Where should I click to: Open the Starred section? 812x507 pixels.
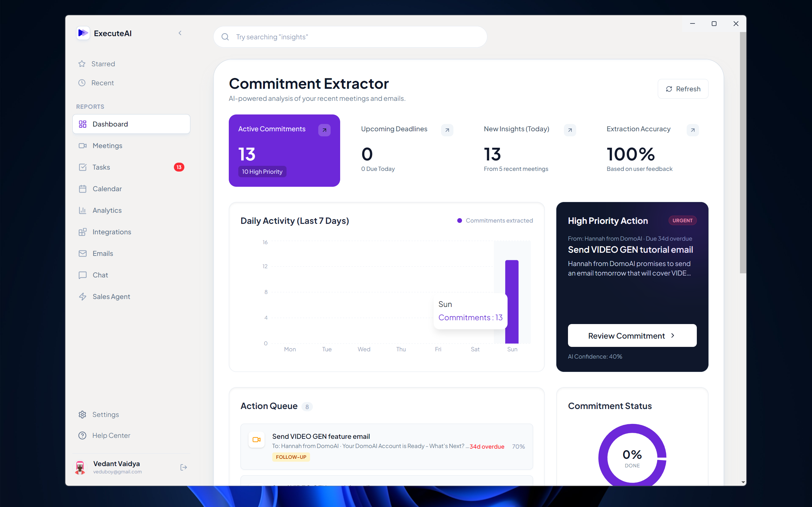coord(103,64)
